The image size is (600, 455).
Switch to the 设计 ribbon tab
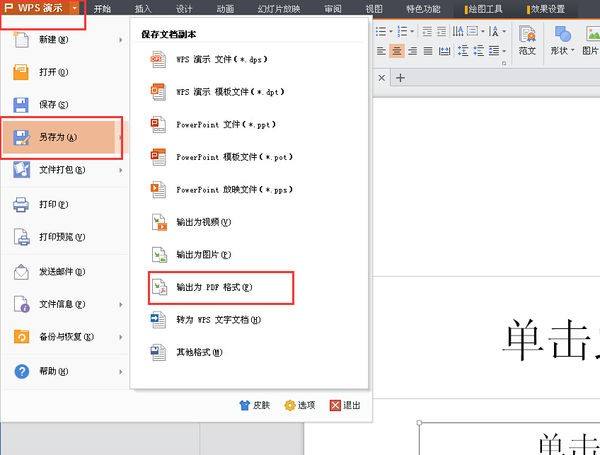184,8
